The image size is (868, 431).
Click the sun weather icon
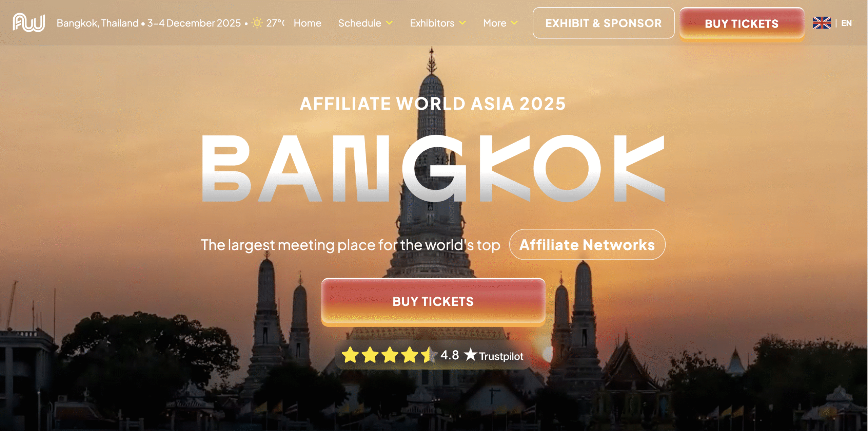click(x=257, y=23)
